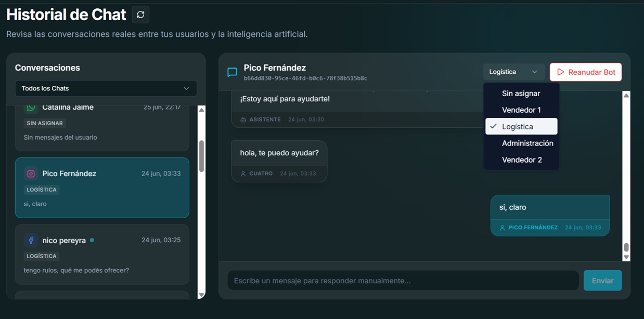The height and width of the screenshot is (319, 644).
Task: Click the Conversaciones panel heading
Action: [x=47, y=68]
